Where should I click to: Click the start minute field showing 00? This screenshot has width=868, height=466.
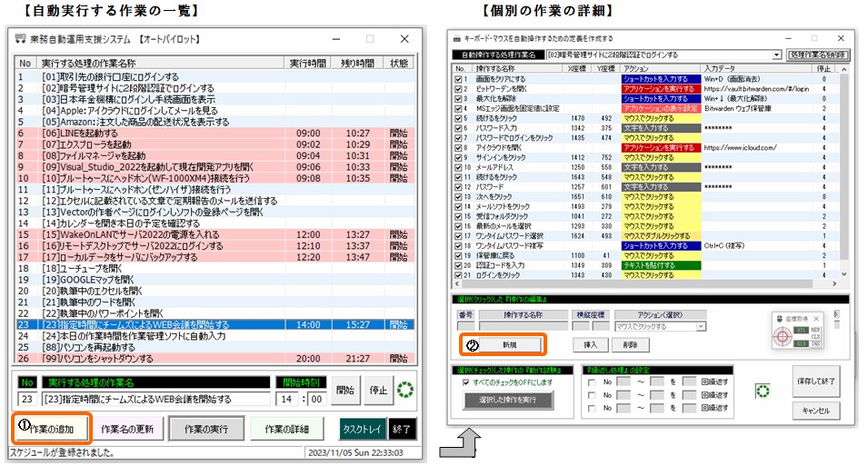(316, 399)
